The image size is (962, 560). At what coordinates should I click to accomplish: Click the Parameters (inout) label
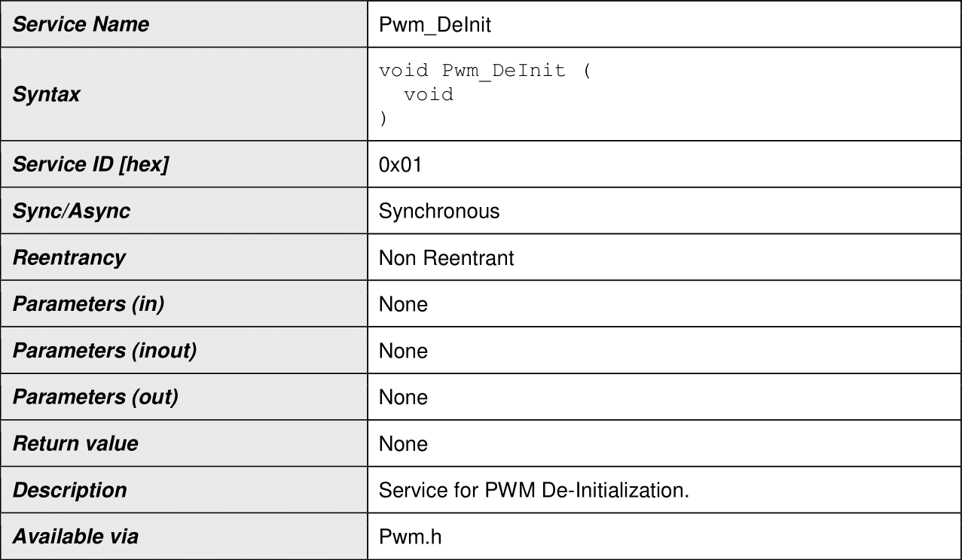(105, 351)
